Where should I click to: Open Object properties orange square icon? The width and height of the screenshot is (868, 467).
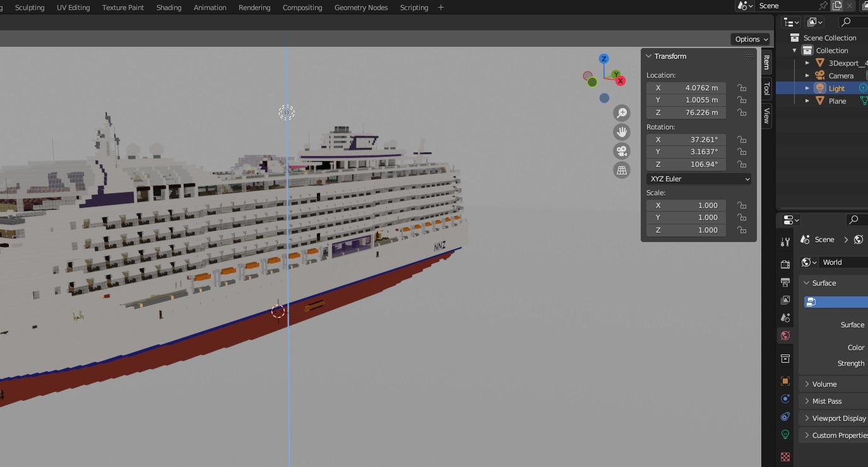tap(785, 381)
